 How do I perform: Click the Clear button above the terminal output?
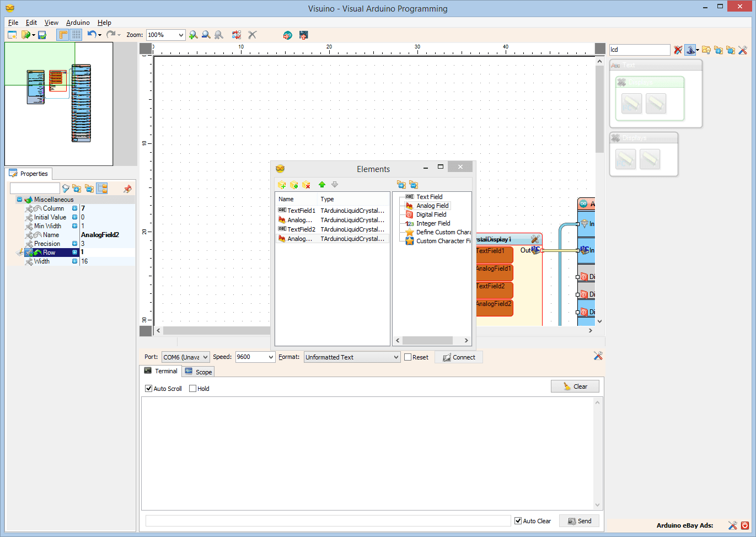click(575, 386)
